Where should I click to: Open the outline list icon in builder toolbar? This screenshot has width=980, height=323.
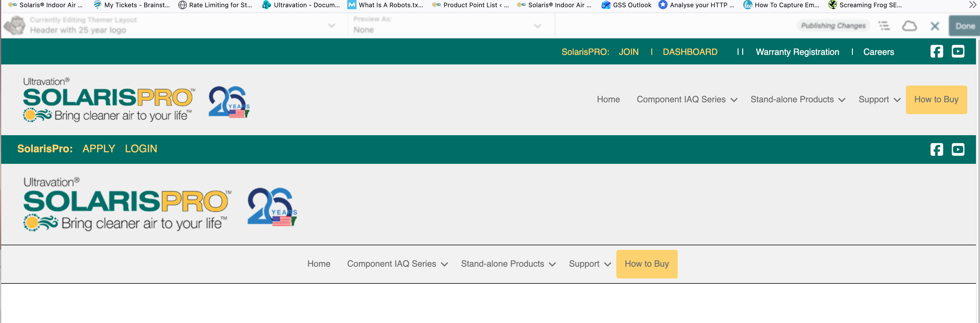(884, 26)
